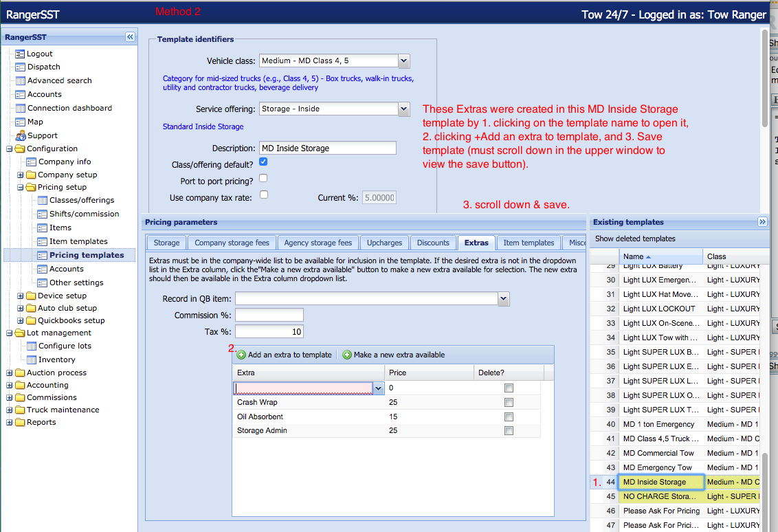Screen dimensions: 778x532
Task: Switch to the Upcharges tab
Action: coord(384,243)
